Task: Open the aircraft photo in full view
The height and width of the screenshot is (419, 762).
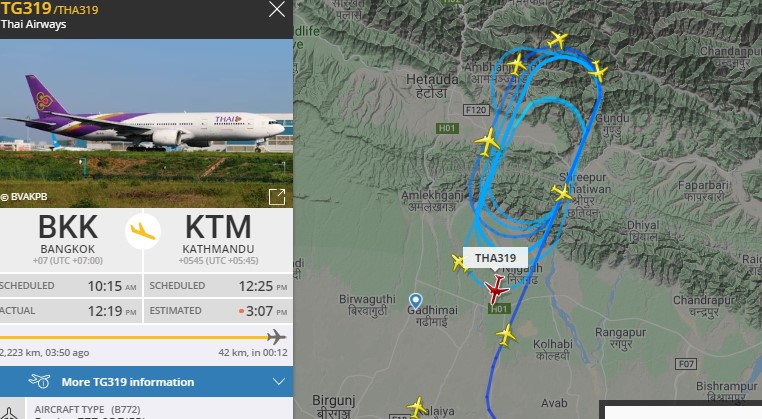Action: (x=277, y=197)
